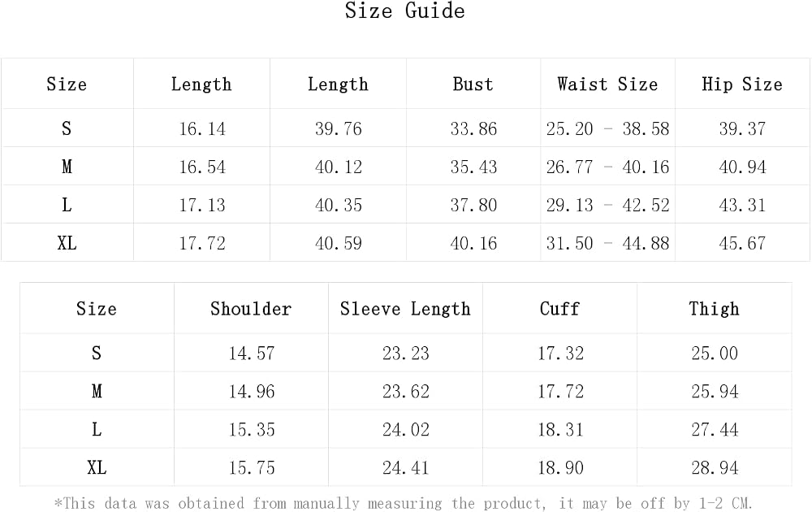Image resolution: width=812 pixels, height=512 pixels.
Task: Select the Bust column header
Action: pyautogui.click(x=473, y=84)
